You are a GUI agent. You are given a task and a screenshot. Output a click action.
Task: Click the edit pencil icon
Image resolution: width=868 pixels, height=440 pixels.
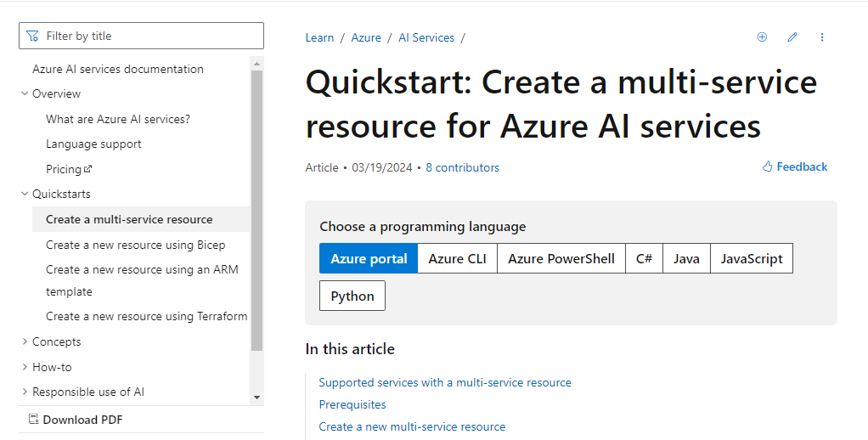pyautogui.click(x=792, y=37)
